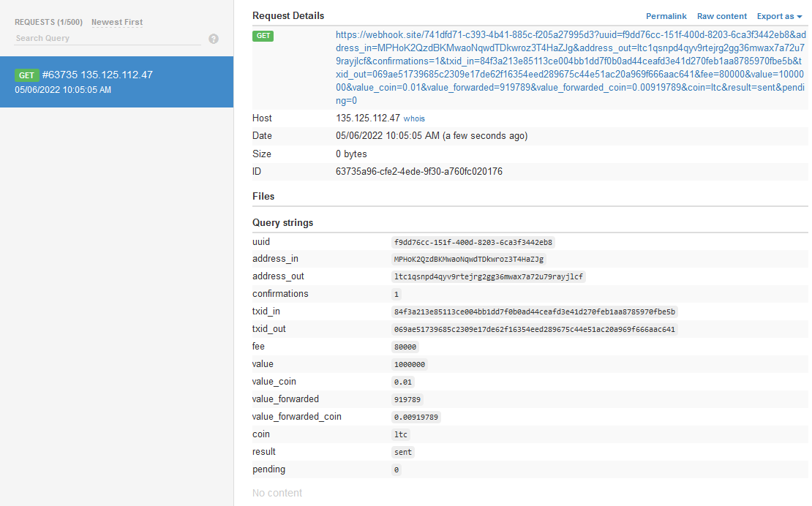812x506 pixels.
Task: Click the value_forwarded_coin parameter name
Action: 297,417
